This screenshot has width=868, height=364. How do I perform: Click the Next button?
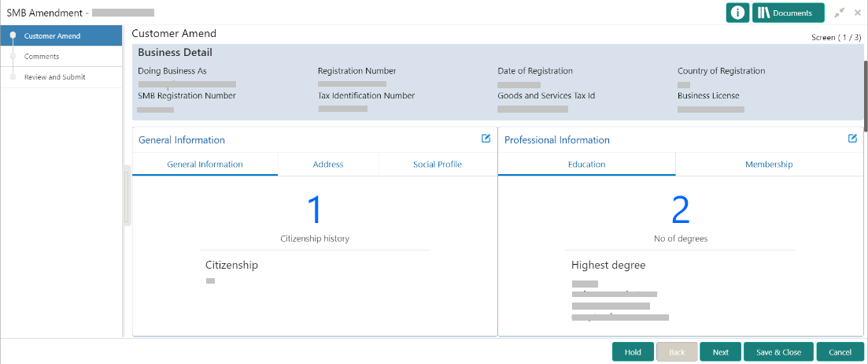tap(720, 352)
